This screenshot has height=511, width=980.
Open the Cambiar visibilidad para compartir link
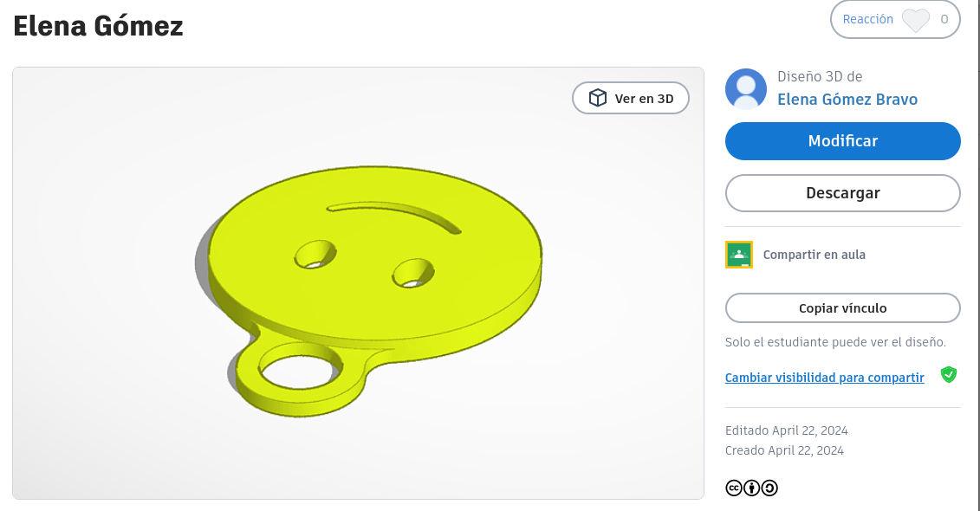[x=824, y=378]
